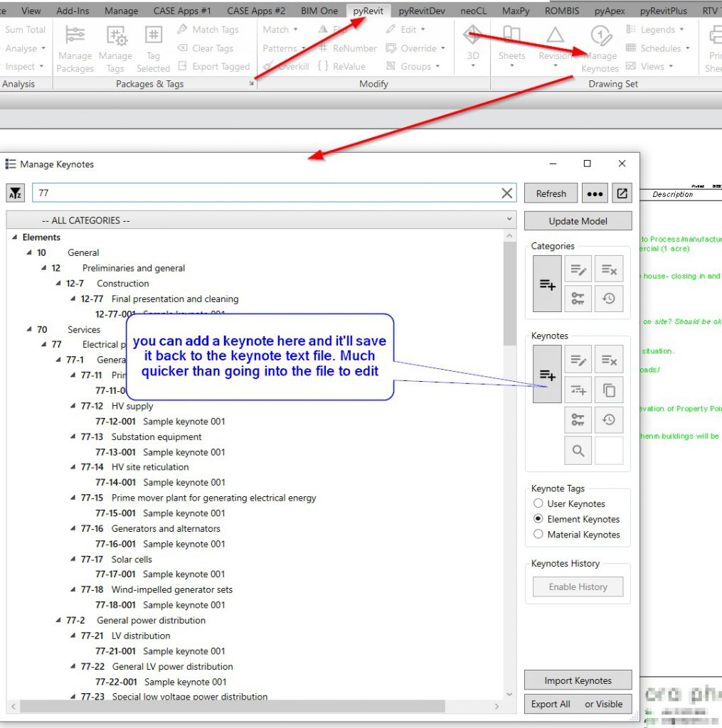
Task: Click the Import Keynotes button
Action: pyautogui.click(x=578, y=680)
